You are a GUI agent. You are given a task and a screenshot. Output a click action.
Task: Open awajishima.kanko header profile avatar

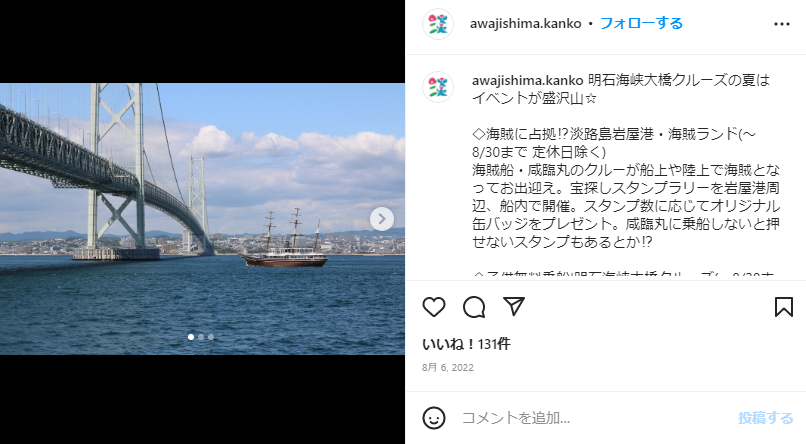tap(438, 24)
